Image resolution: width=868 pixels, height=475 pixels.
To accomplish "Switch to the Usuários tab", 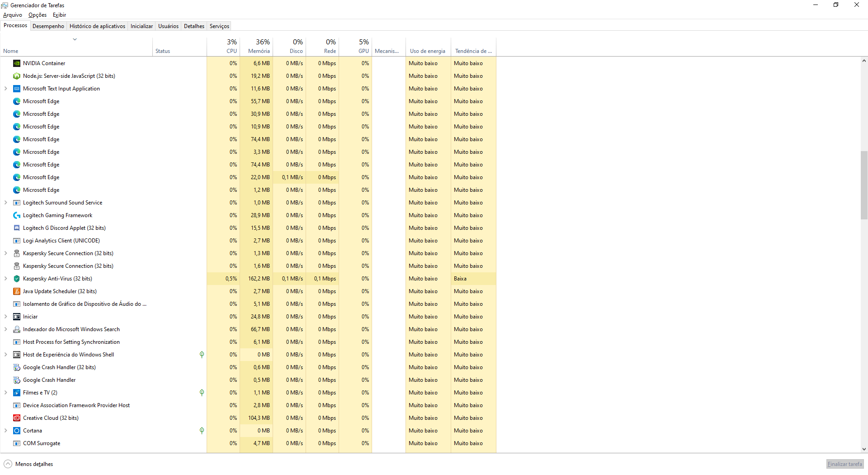I will point(168,26).
